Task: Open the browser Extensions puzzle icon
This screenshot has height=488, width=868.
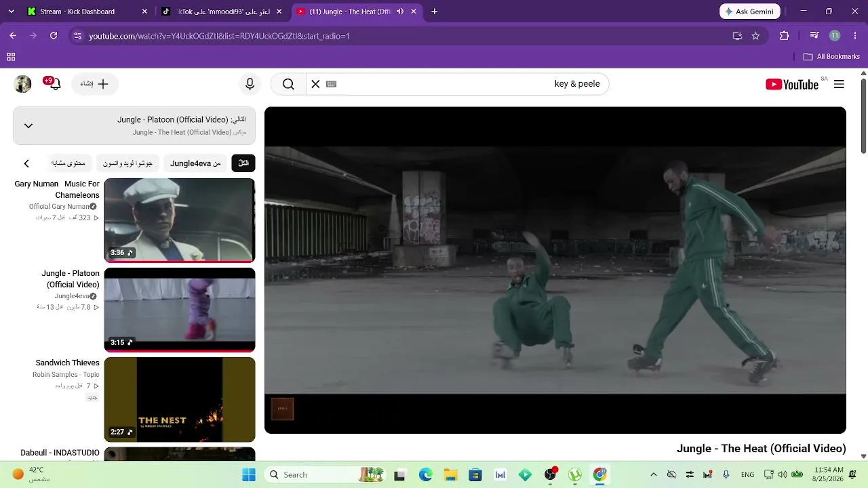Action: tap(785, 36)
